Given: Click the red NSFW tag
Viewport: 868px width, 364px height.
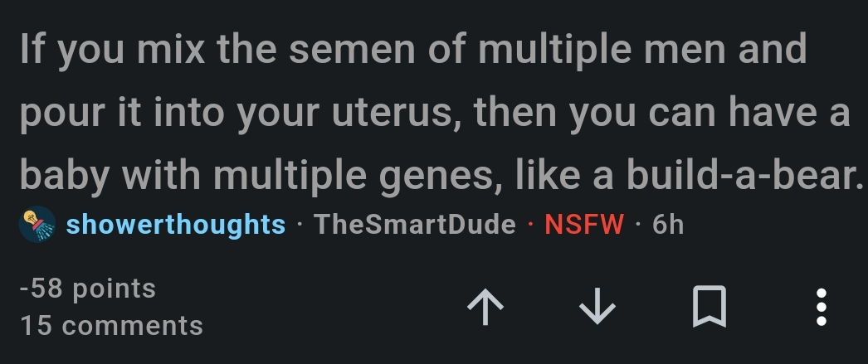Looking at the screenshot, I should click(584, 224).
